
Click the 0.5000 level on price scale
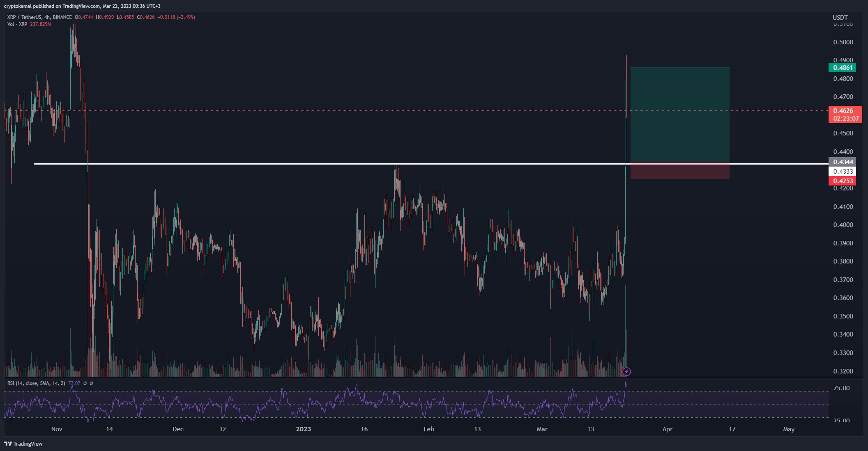pyautogui.click(x=843, y=42)
